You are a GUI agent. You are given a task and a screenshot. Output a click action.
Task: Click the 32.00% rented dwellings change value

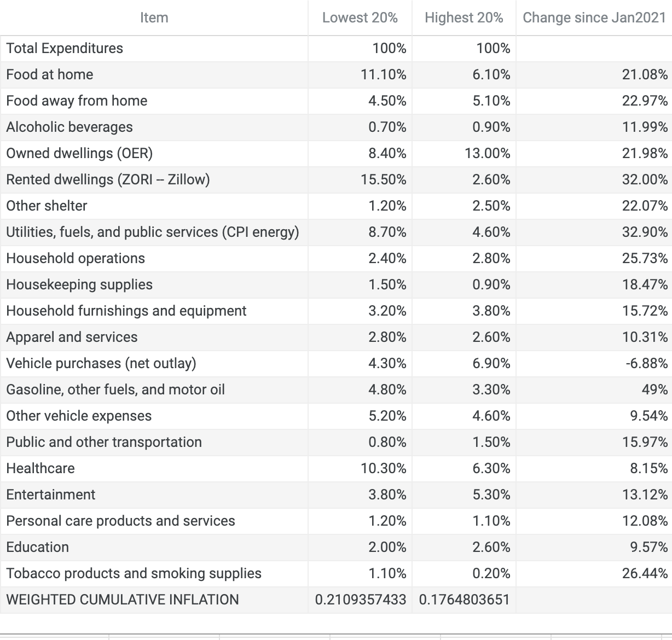tap(645, 180)
